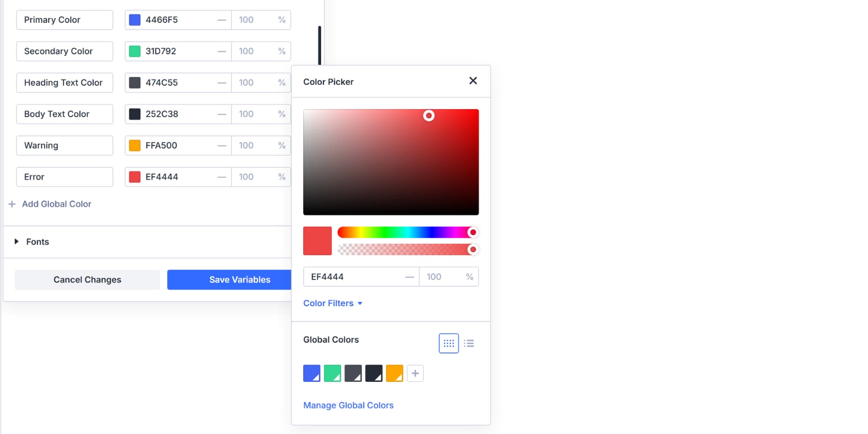868x434 pixels.
Task: Select the blue Primary global color swatch icon
Action: click(311, 373)
